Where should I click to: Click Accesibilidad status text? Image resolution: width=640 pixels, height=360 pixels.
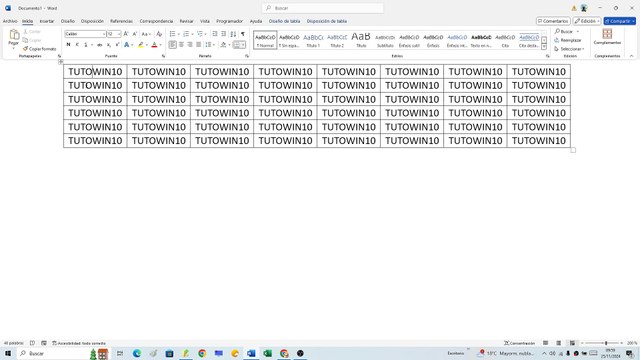pos(79,343)
